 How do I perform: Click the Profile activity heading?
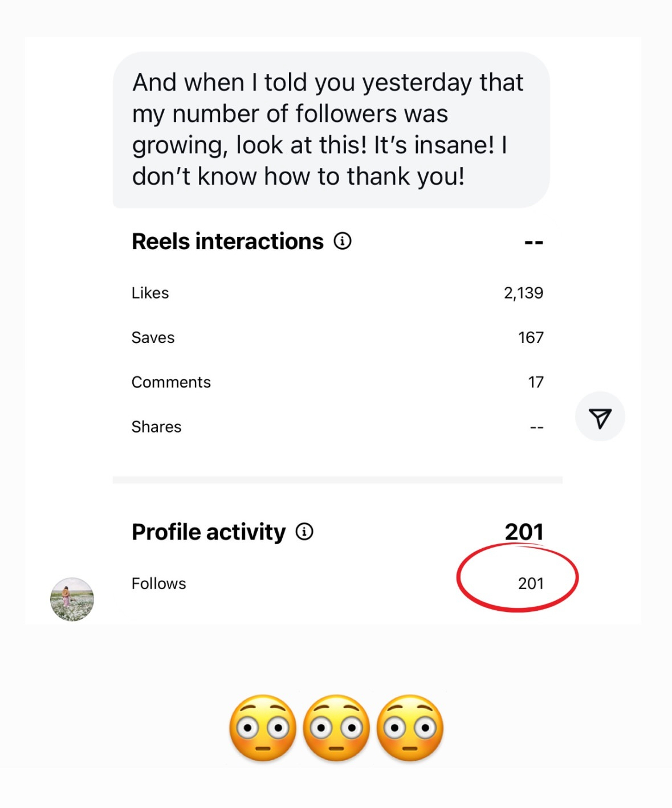(x=209, y=532)
